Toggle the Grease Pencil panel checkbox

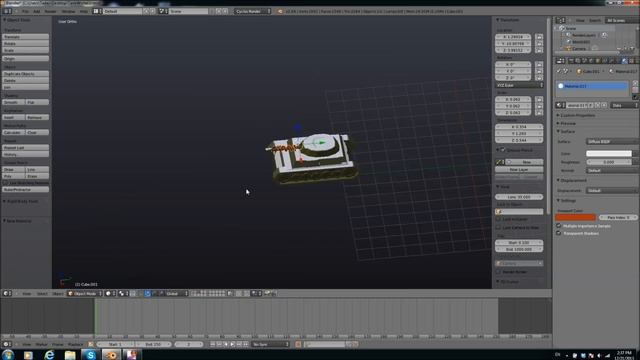503,150
